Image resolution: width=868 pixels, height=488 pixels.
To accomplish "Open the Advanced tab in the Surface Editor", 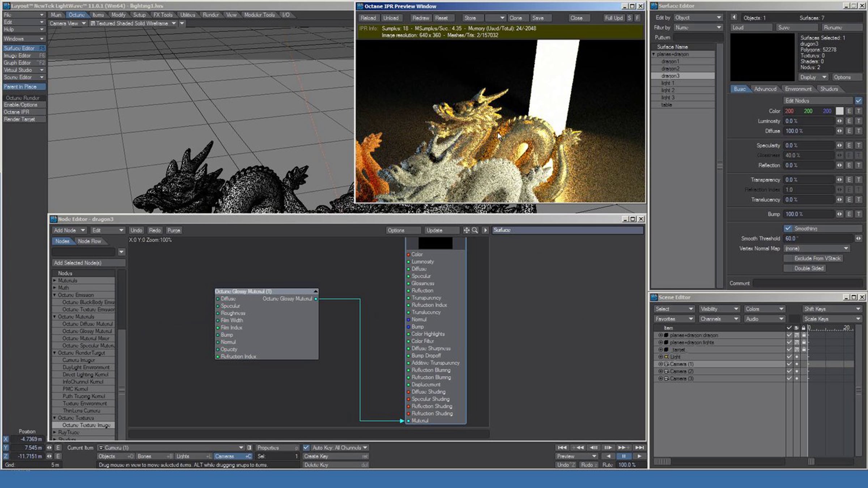I will [765, 89].
